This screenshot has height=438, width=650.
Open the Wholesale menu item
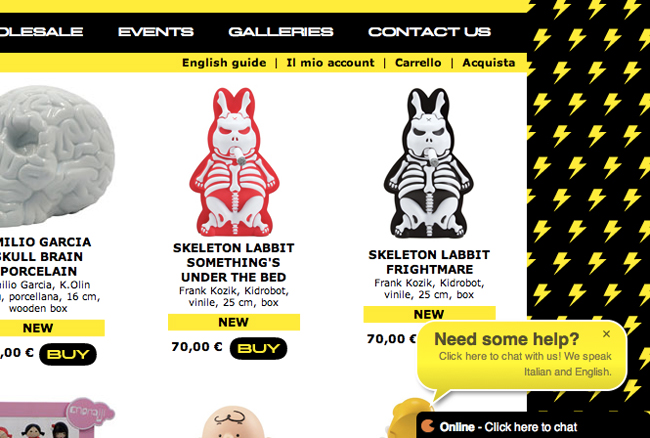(x=41, y=32)
